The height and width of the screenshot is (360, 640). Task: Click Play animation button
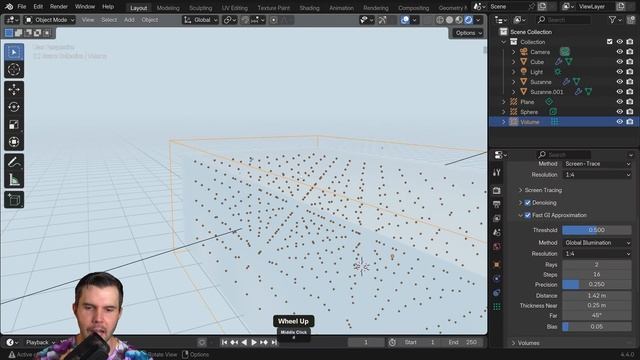pyautogui.click(x=254, y=342)
